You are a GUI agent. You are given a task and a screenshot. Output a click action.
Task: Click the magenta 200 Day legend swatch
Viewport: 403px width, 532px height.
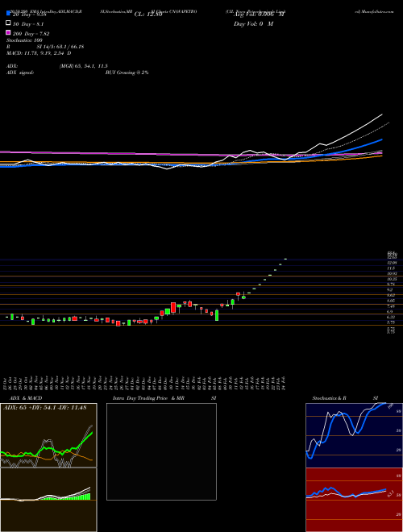pyautogui.click(x=8, y=32)
